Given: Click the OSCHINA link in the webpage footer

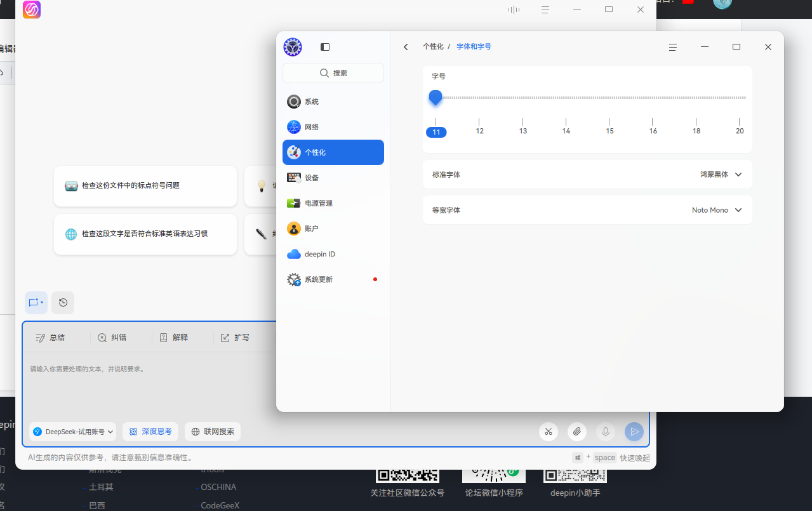Looking at the screenshot, I should pyautogui.click(x=218, y=488).
